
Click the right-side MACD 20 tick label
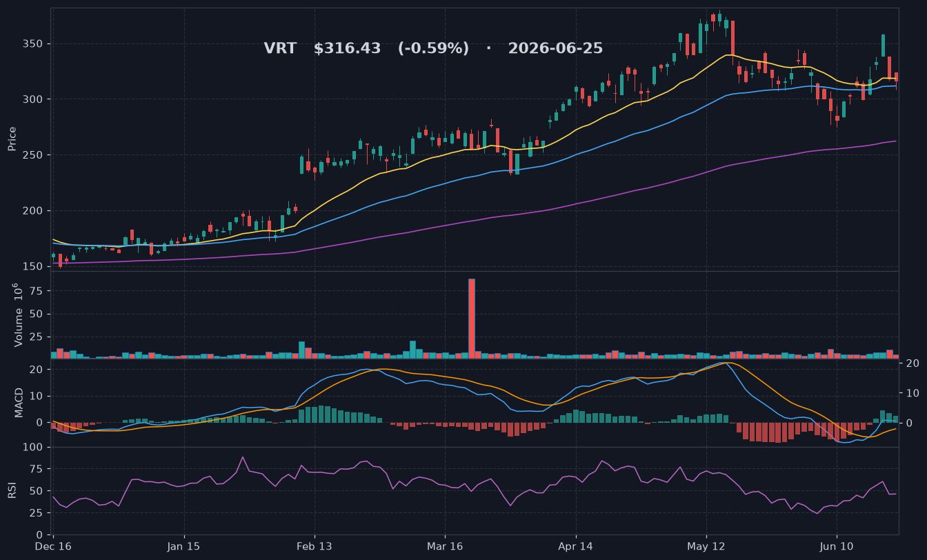[x=913, y=363]
